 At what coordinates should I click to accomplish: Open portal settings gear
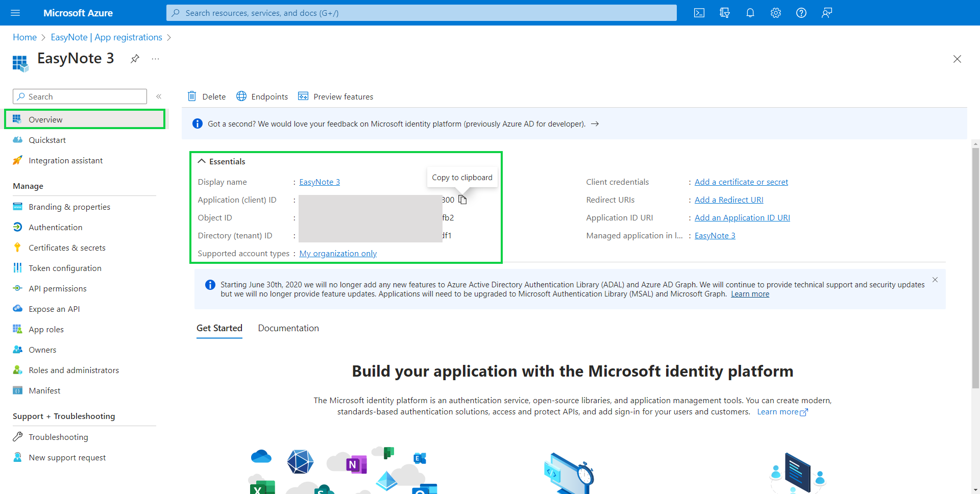click(775, 13)
